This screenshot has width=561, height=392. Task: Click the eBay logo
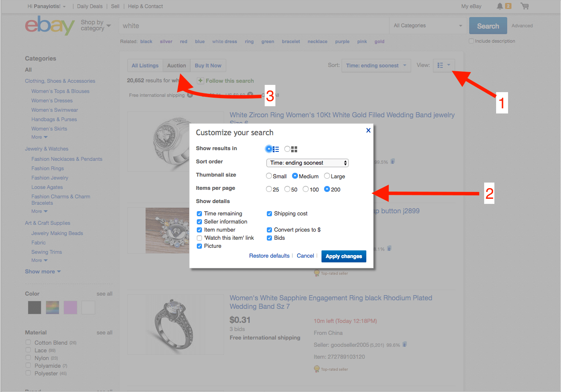pos(50,26)
